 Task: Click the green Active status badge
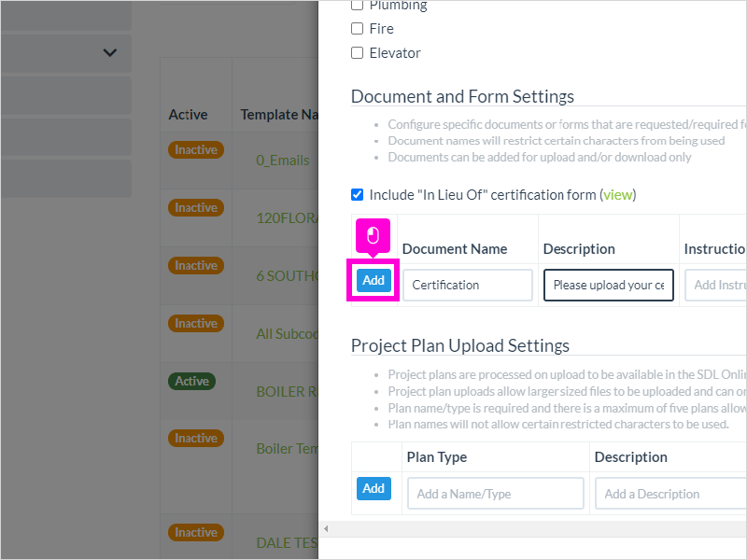pyautogui.click(x=192, y=381)
